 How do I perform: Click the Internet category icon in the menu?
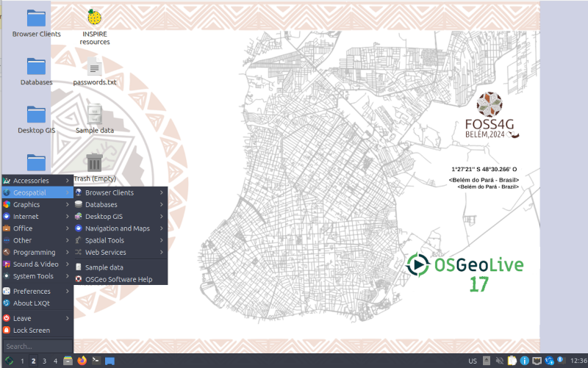coord(7,216)
